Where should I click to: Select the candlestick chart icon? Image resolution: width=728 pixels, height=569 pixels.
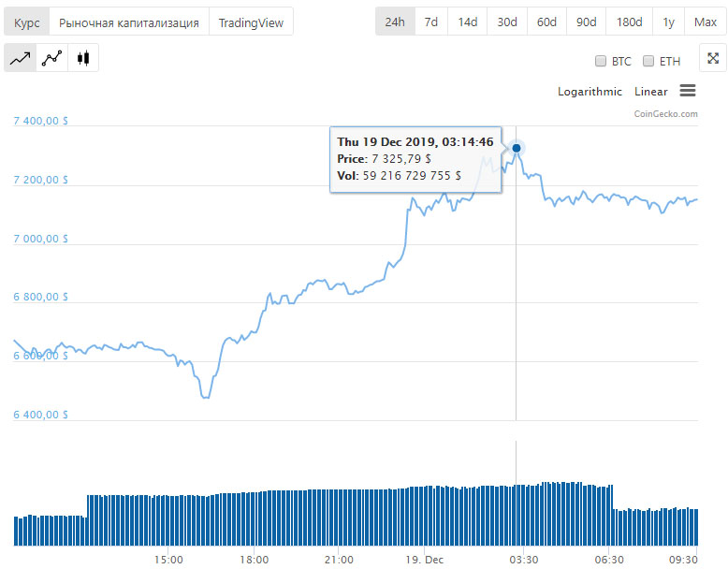(83, 58)
